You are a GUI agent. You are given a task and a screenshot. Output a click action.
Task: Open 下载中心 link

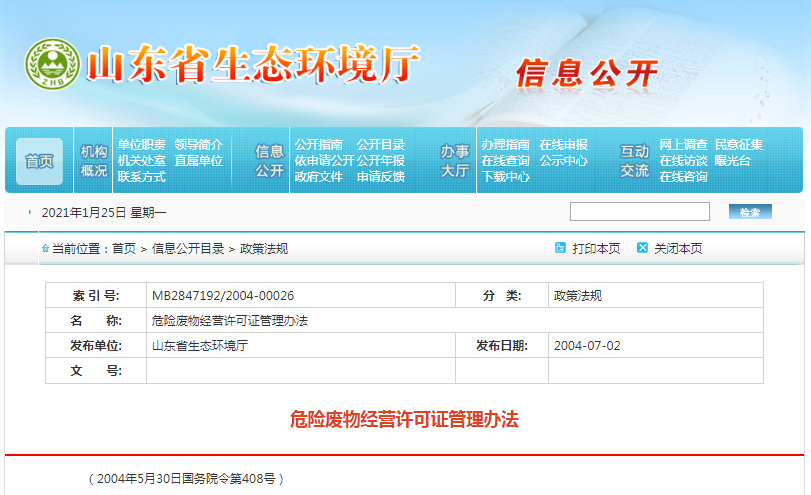[x=505, y=177]
